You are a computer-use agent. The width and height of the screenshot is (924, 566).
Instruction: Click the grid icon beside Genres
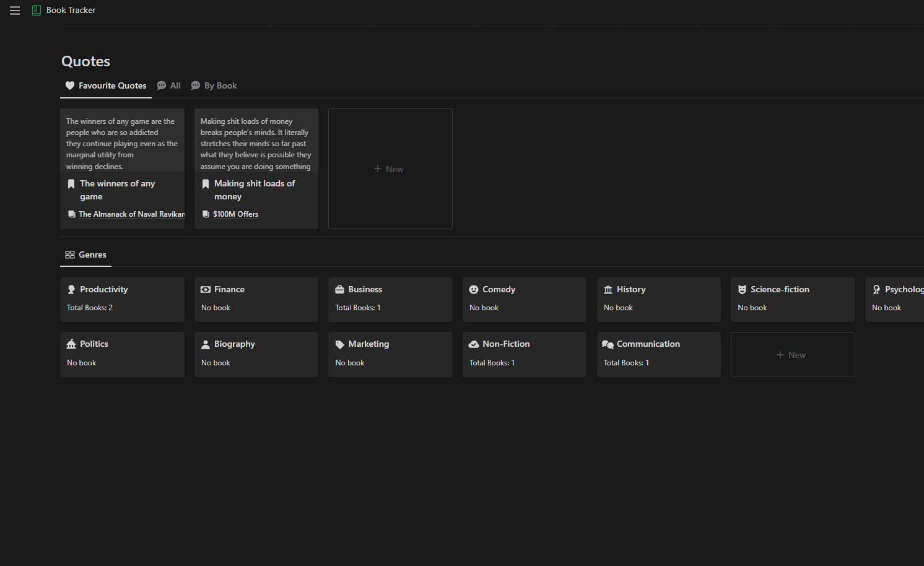[70, 255]
